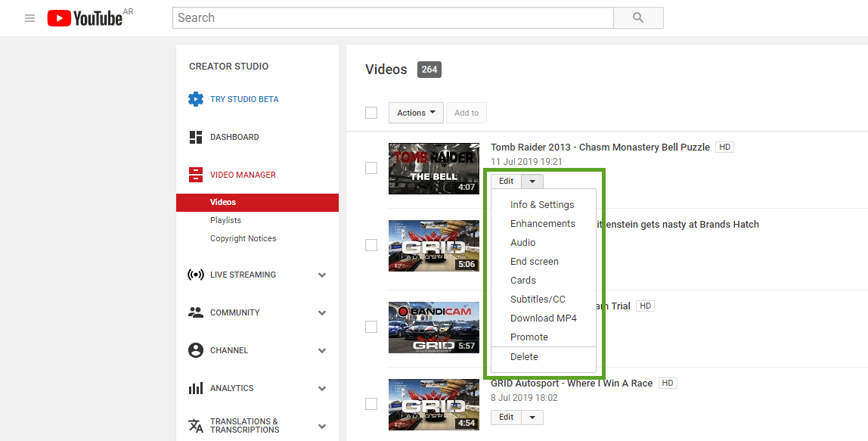Image resolution: width=868 pixels, height=441 pixels.
Task: Click Download MP4 in the menu
Action: click(543, 318)
